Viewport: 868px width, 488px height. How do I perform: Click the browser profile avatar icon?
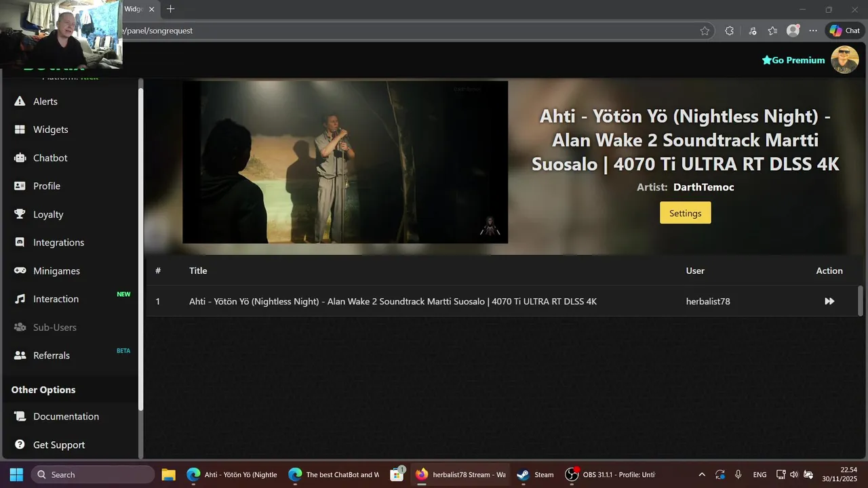click(x=793, y=30)
